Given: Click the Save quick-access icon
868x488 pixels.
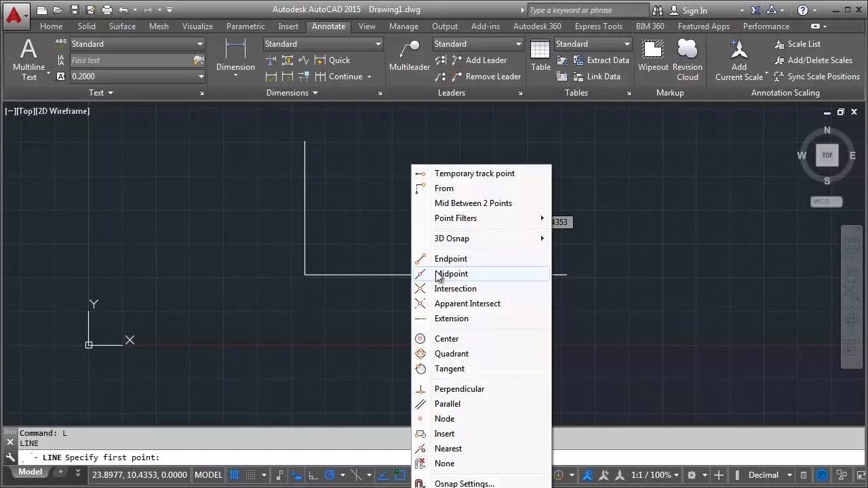Looking at the screenshot, I should coord(75,10).
